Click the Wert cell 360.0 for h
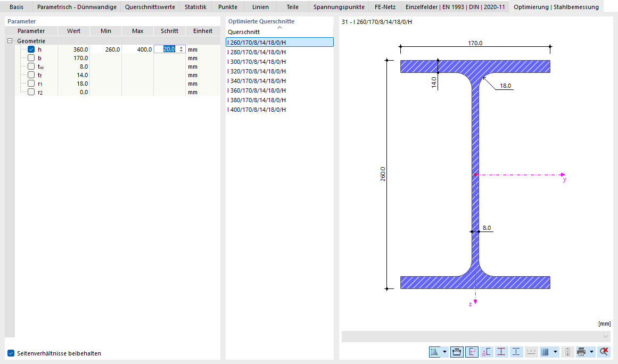This screenshot has width=618, height=364. click(73, 49)
